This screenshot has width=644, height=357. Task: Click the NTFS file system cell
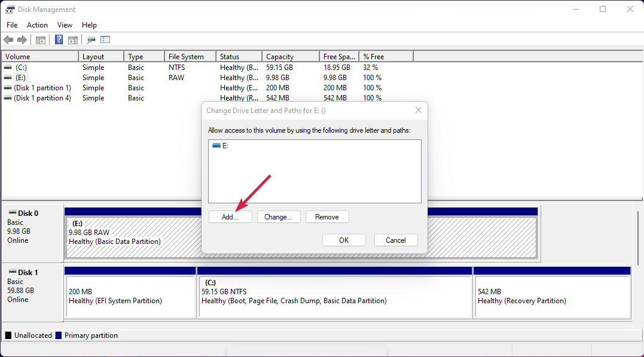point(176,68)
